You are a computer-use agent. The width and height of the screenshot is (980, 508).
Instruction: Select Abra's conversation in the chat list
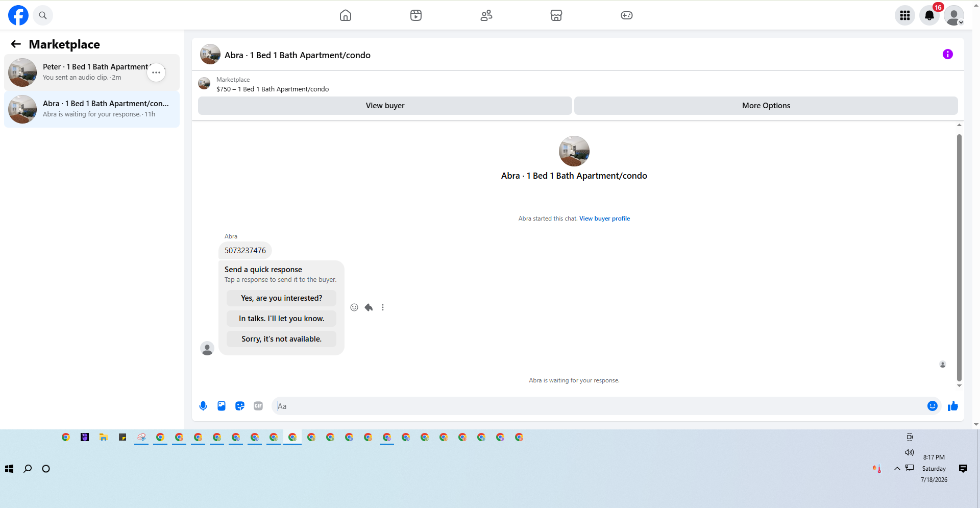[92, 109]
